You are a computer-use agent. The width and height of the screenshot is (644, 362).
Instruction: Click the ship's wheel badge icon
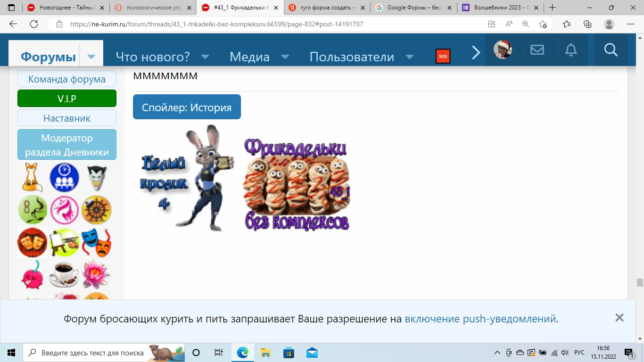(96, 209)
